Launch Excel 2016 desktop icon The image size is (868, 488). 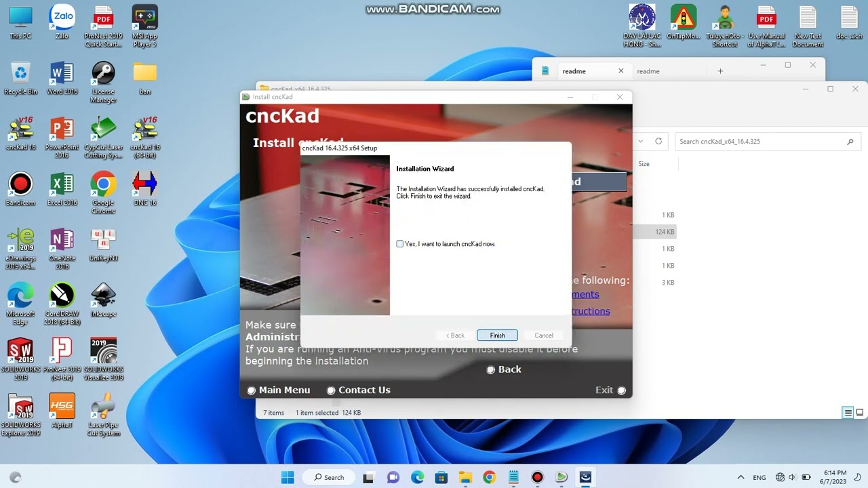coord(62,189)
